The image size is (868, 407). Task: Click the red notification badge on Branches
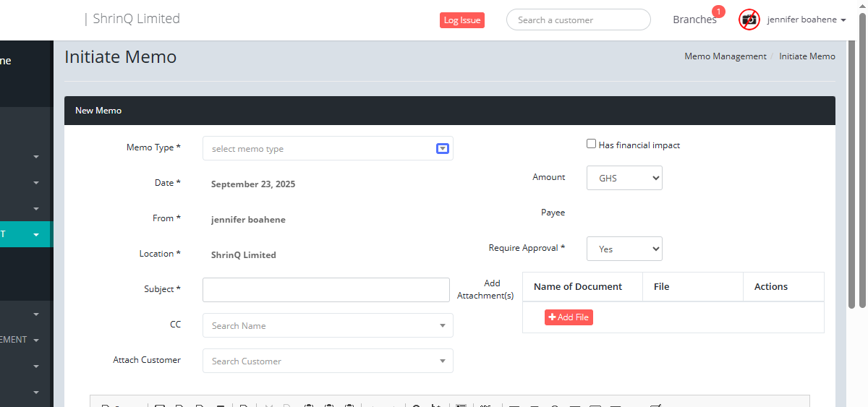tap(718, 12)
